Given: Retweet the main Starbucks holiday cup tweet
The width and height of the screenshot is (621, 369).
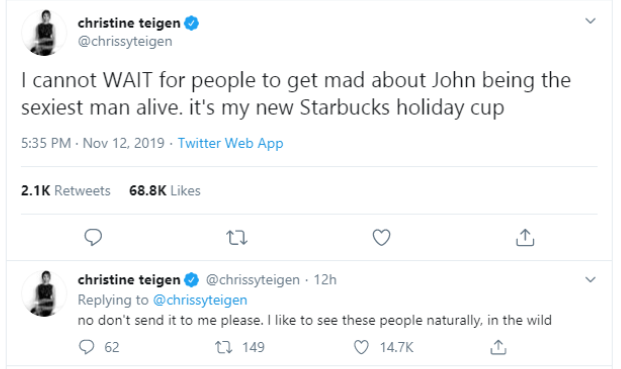Looking at the screenshot, I should tap(237, 238).
